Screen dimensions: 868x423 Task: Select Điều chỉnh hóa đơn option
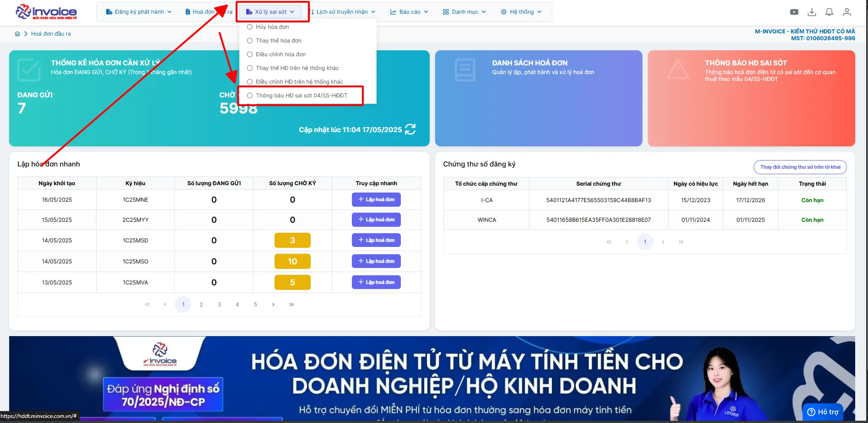tap(276, 54)
